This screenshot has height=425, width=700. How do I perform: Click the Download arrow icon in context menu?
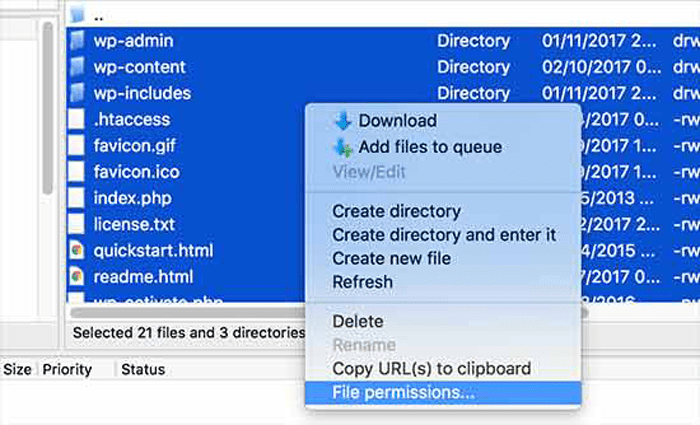pyautogui.click(x=343, y=121)
